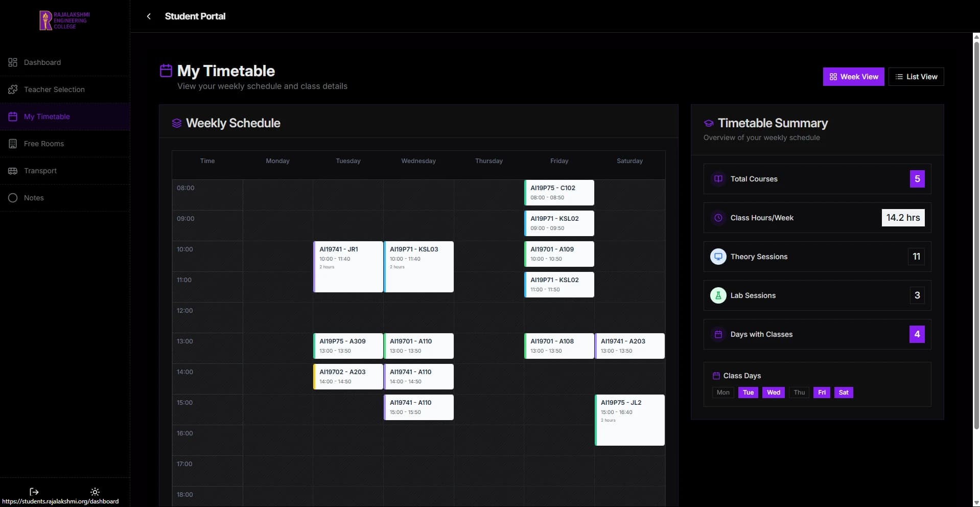
Task: Click the back arrow next to Student Portal
Action: click(148, 16)
